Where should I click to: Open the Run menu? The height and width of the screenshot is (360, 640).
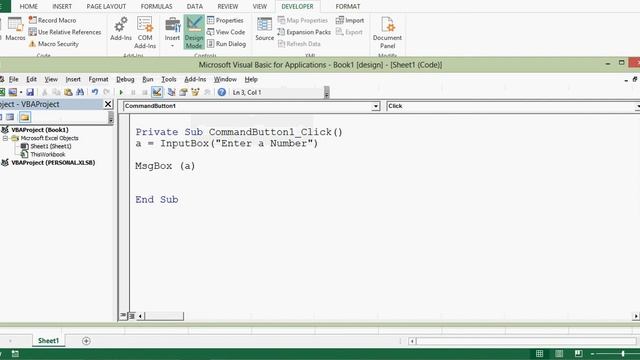148,79
